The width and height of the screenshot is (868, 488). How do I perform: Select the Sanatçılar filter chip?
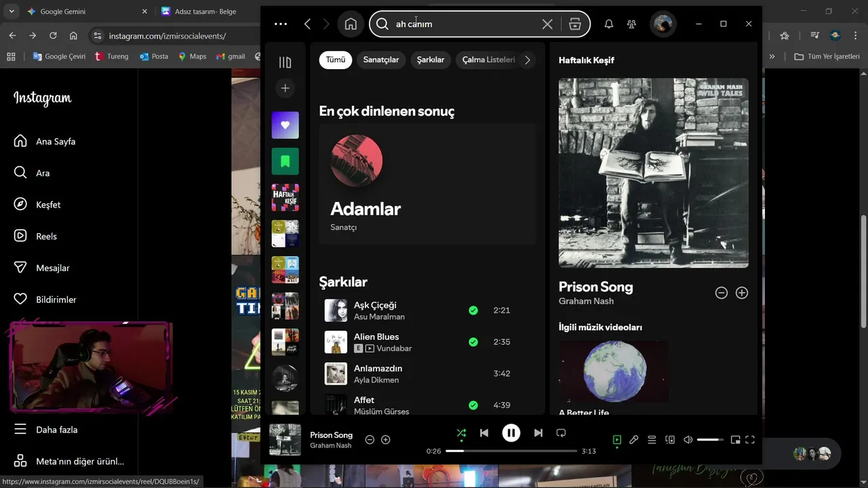381,60
